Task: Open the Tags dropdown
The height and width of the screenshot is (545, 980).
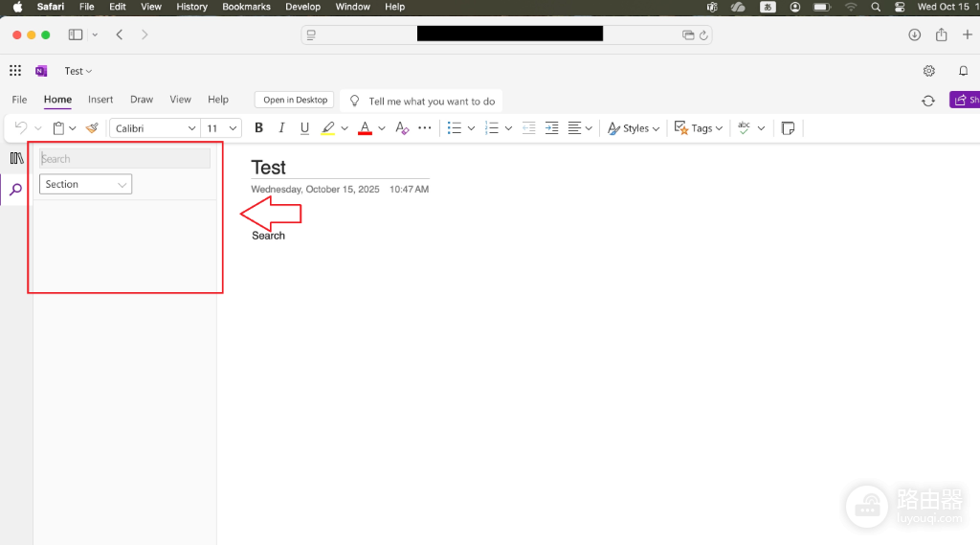Action: [699, 128]
